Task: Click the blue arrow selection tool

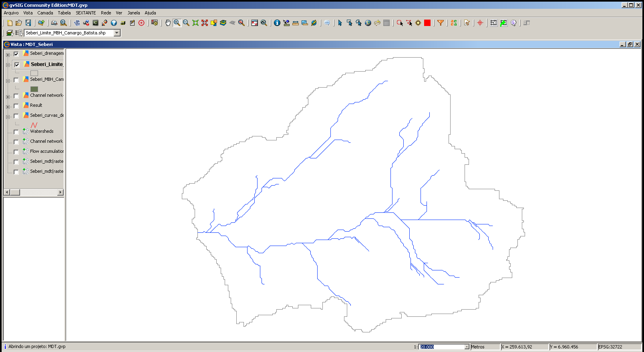Action: (340, 23)
